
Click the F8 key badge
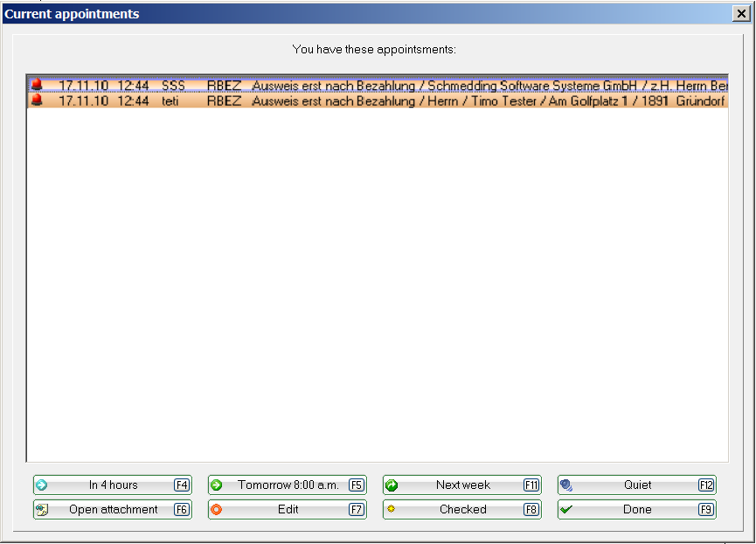tap(531, 509)
